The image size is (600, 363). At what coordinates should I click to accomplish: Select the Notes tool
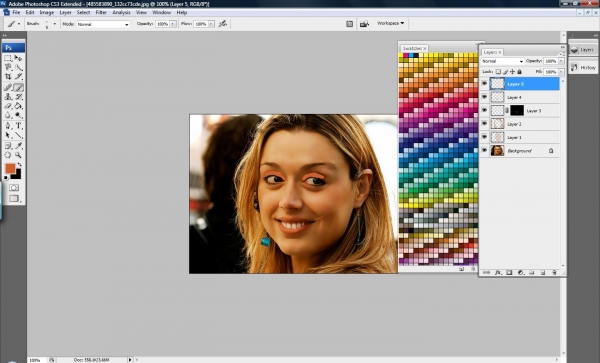[8, 146]
